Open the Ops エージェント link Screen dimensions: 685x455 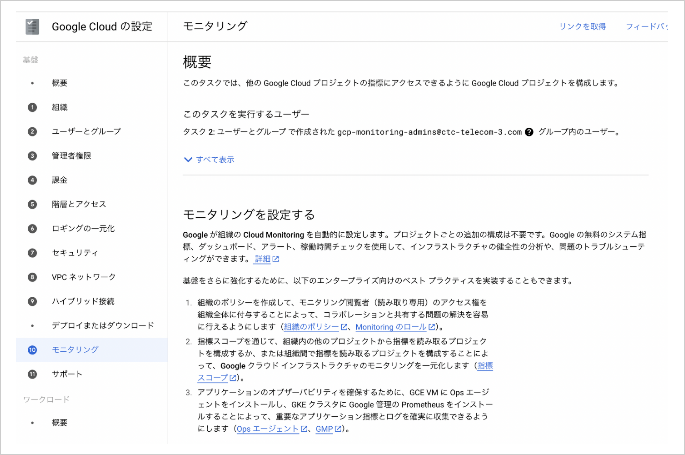(x=268, y=429)
